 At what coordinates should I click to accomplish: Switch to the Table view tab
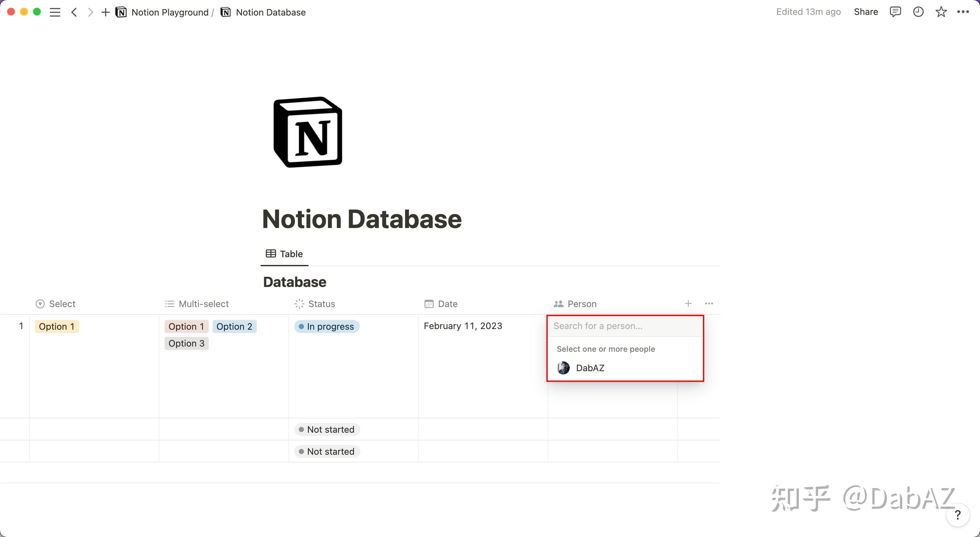[x=284, y=254]
